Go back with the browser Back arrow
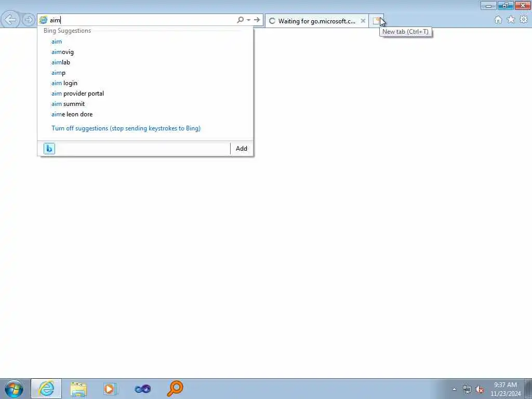The width and height of the screenshot is (532, 399). click(10, 20)
